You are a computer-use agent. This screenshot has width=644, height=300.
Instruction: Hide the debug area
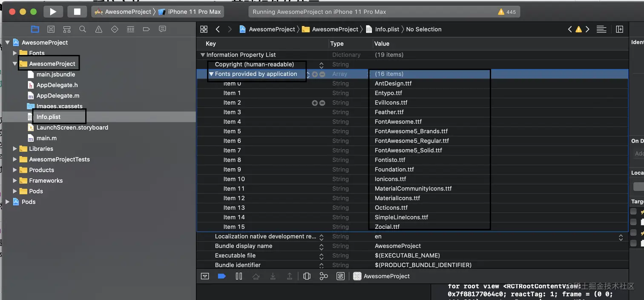[205, 276]
